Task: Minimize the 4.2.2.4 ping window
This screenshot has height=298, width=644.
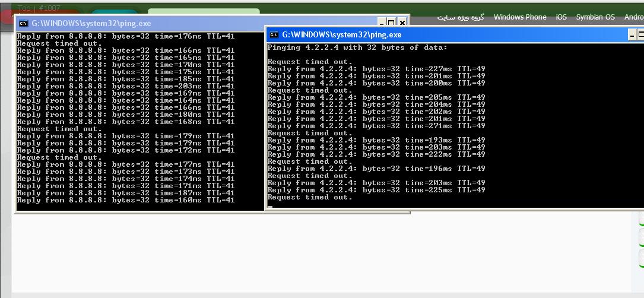Action: (x=632, y=35)
